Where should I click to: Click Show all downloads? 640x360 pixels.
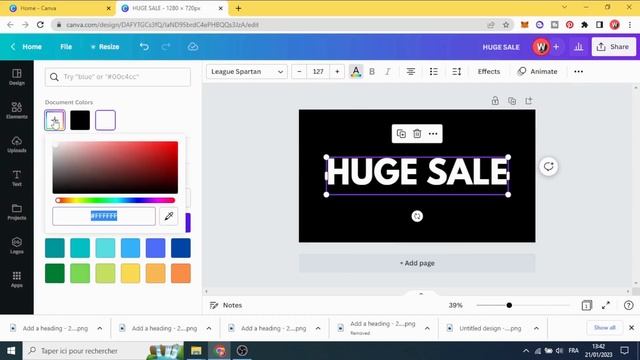click(x=604, y=328)
